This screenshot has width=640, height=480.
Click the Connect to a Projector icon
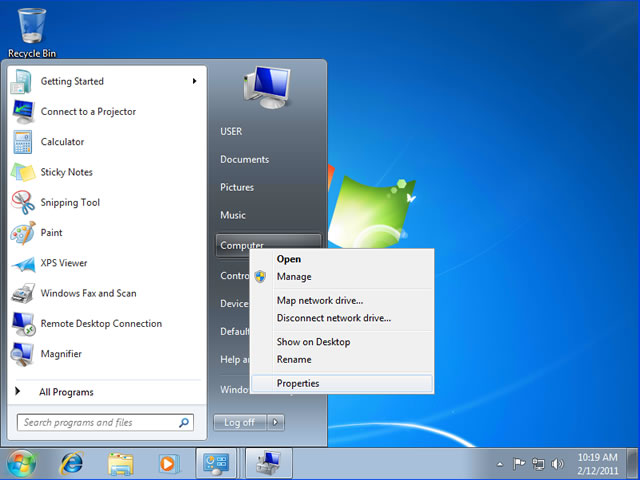[23, 111]
